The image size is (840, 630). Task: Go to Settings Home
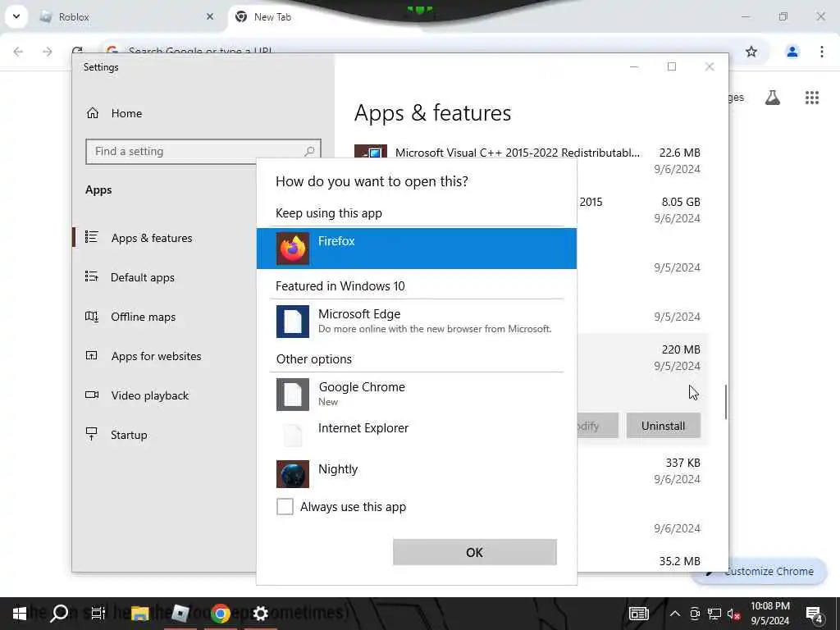tap(126, 113)
